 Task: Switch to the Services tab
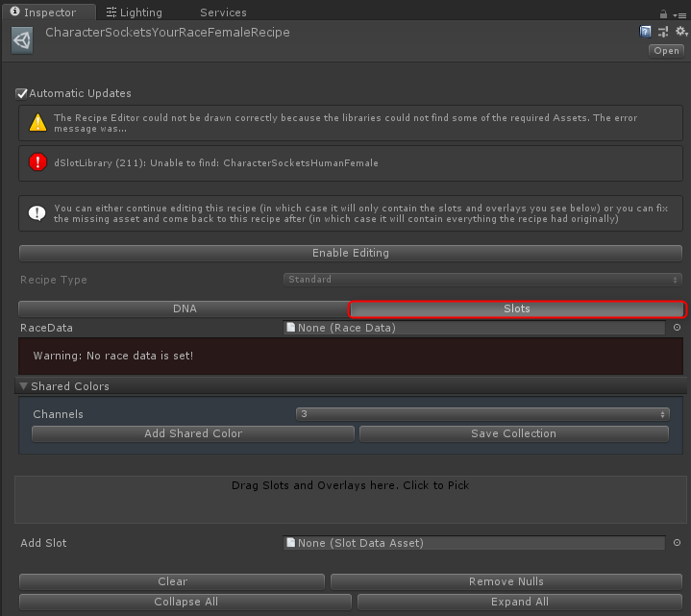223,12
